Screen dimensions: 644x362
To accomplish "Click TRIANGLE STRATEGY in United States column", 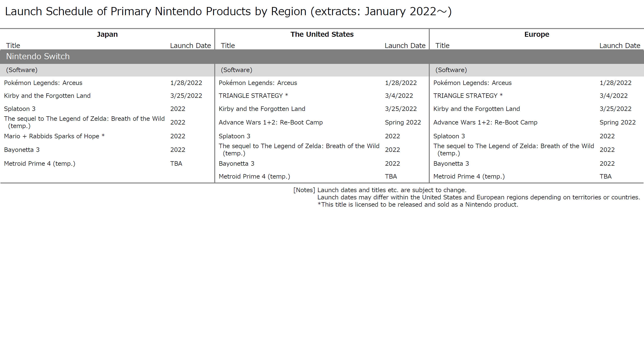I will point(253,96).
